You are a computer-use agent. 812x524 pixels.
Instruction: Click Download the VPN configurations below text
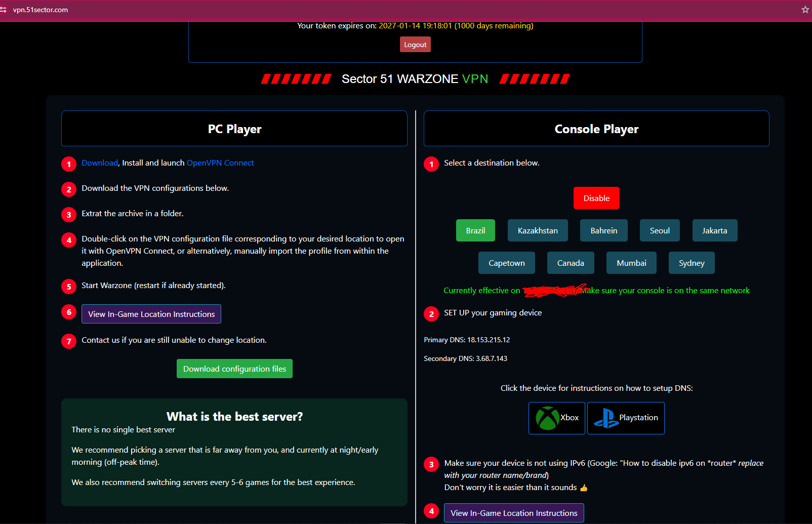click(x=155, y=188)
